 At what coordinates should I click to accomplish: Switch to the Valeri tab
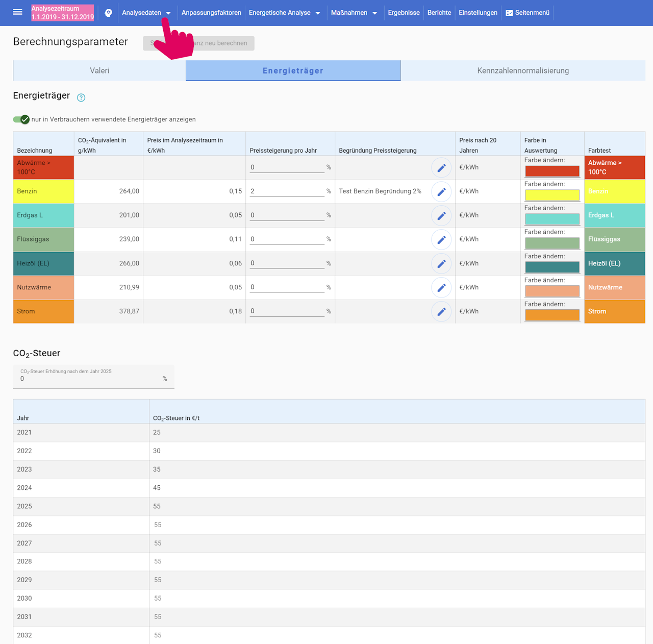pos(99,71)
